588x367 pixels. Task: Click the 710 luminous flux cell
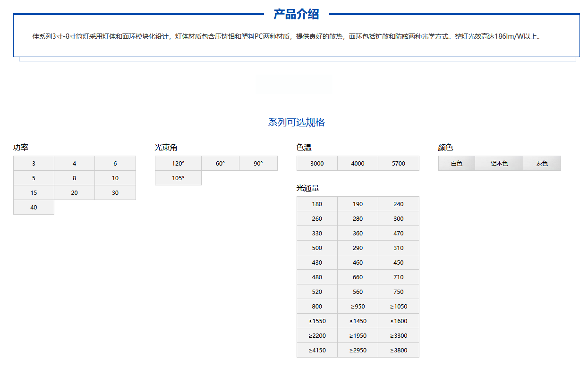[399, 277]
